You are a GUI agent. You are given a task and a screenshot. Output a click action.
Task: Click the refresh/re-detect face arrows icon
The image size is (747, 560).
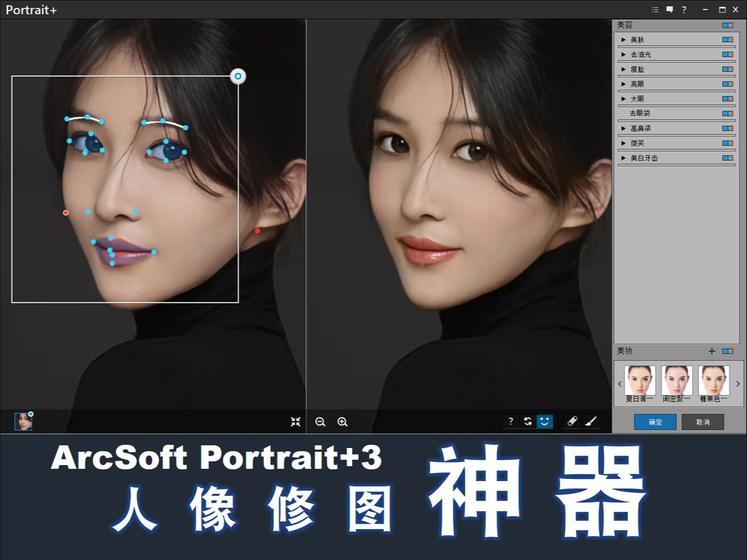coord(527,421)
